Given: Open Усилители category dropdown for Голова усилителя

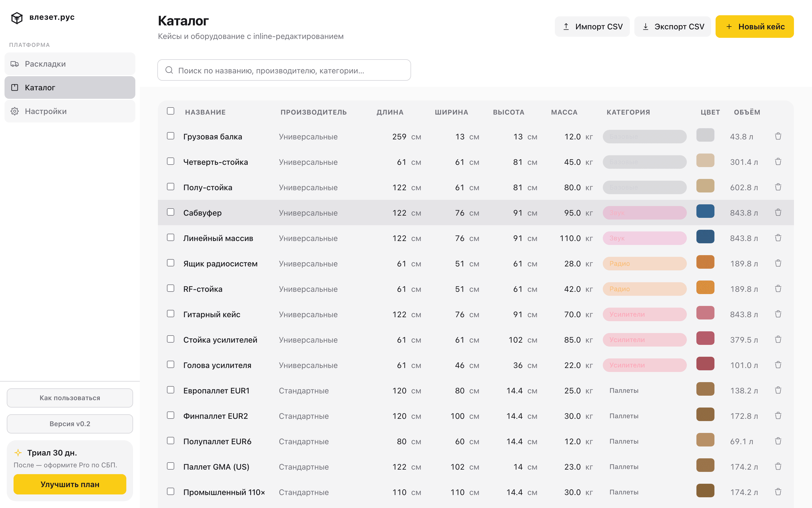Looking at the screenshot, I should coord(645,365).
